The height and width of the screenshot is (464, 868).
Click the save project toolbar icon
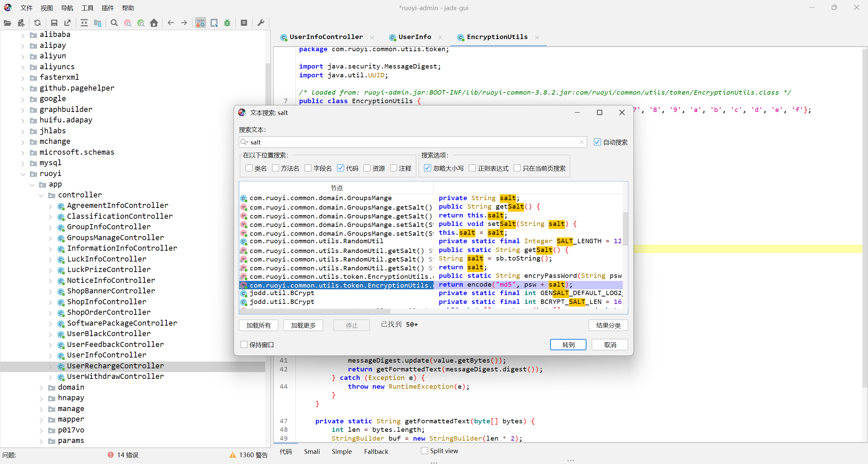54,23
